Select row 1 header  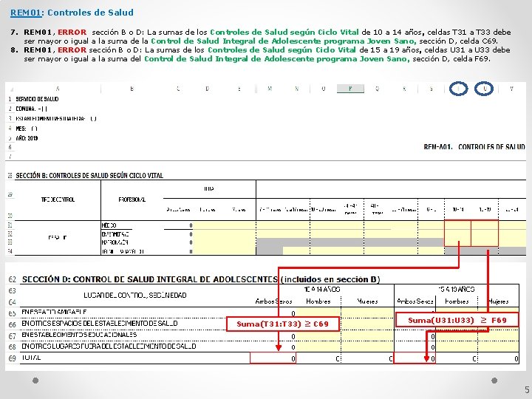pyautogui.click(x=10, y=99)
